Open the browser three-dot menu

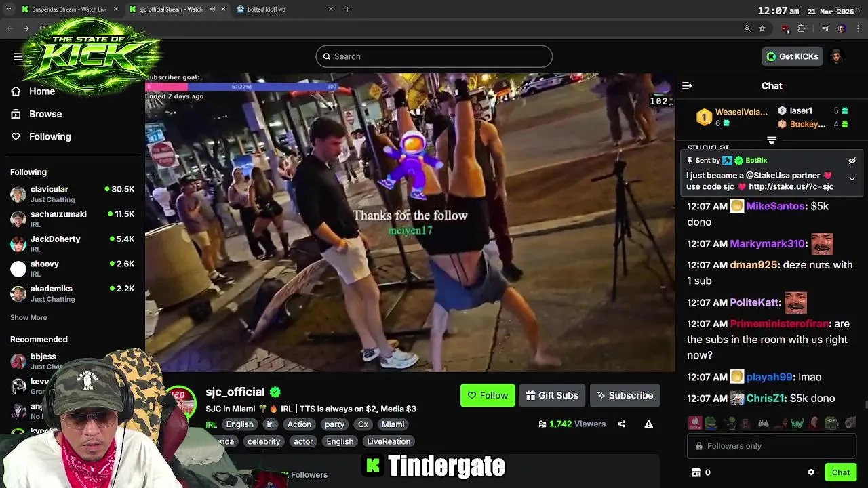click(x=859, y=28)
